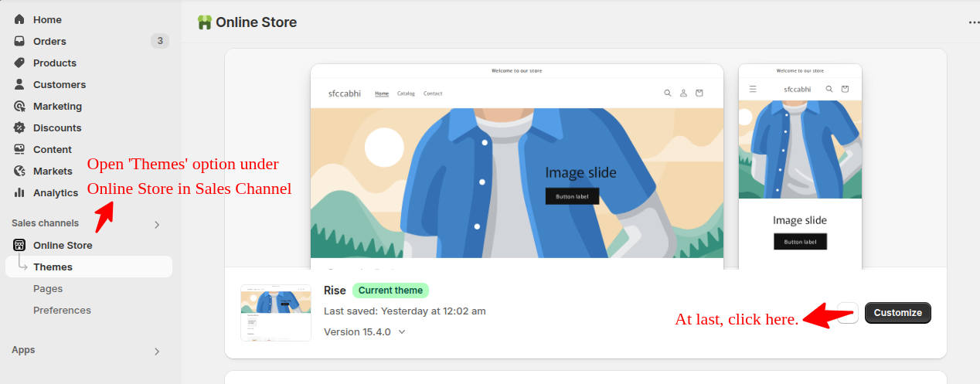Click the Orders count badge showing 3
This screenshot has height=384, width=980.
tap(160, 41)
